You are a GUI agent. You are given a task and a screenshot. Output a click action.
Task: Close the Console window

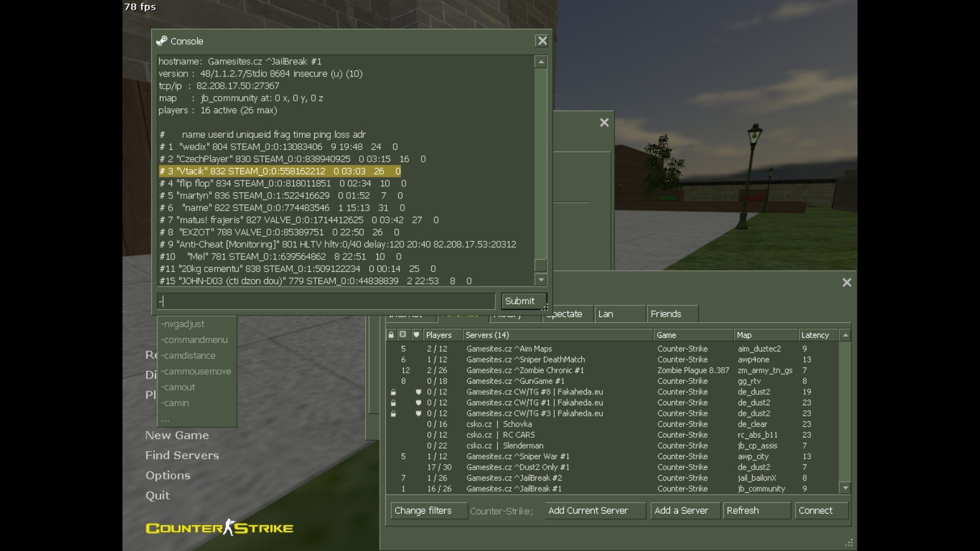point(542,41)
